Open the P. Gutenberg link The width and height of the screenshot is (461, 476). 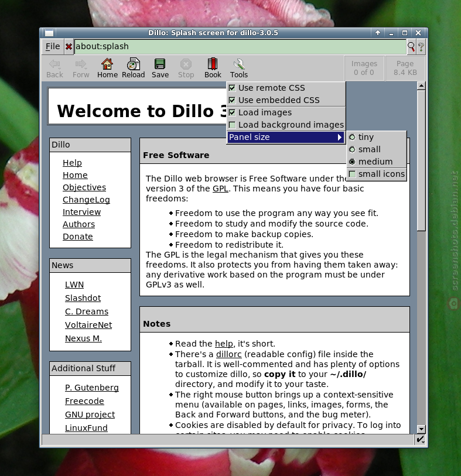(92, 388)
